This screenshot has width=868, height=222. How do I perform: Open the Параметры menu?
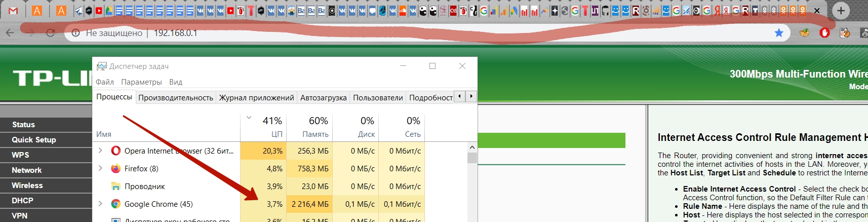tap(141, 82)
